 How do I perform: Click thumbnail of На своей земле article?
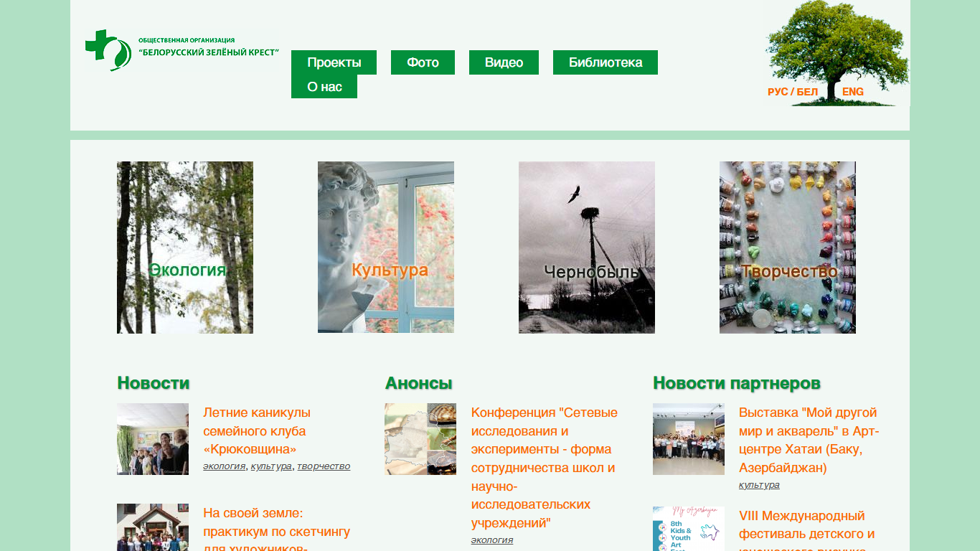coord(153,527)
